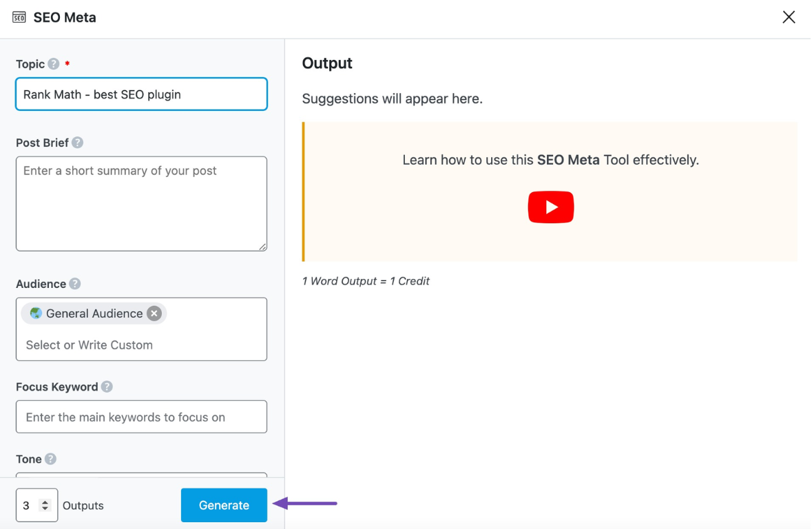Screen dimensions: 812x529
Task: Click the Audience help question mark icon
Action: tap(75, 284)
